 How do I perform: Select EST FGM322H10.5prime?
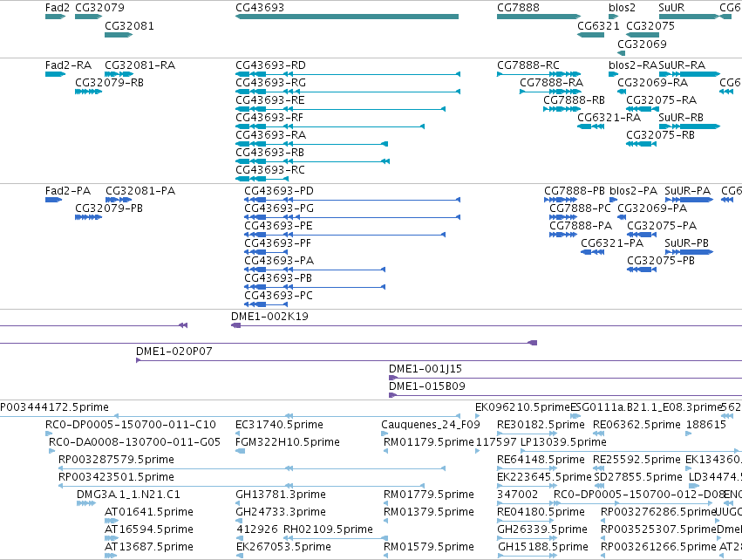click(x=241, y=451)
